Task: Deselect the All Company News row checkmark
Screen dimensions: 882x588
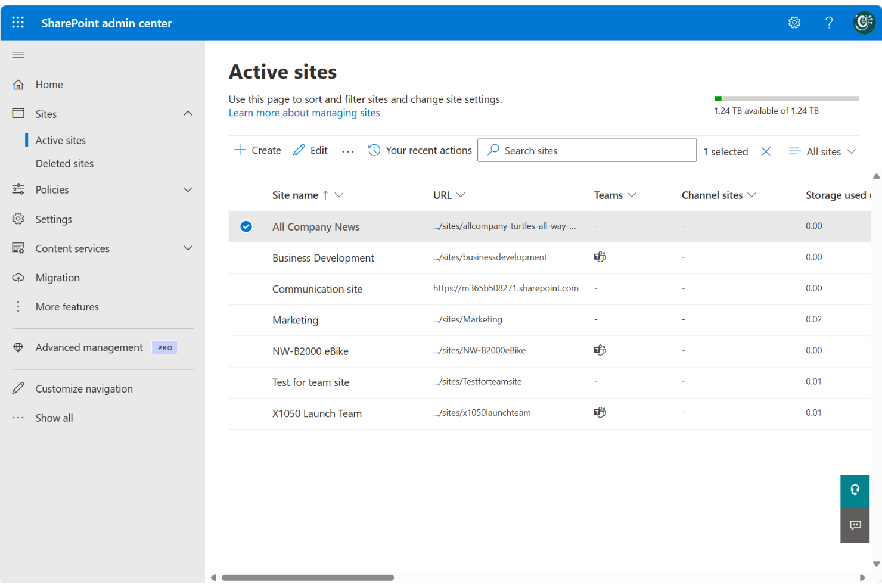Action: point(246,226)
